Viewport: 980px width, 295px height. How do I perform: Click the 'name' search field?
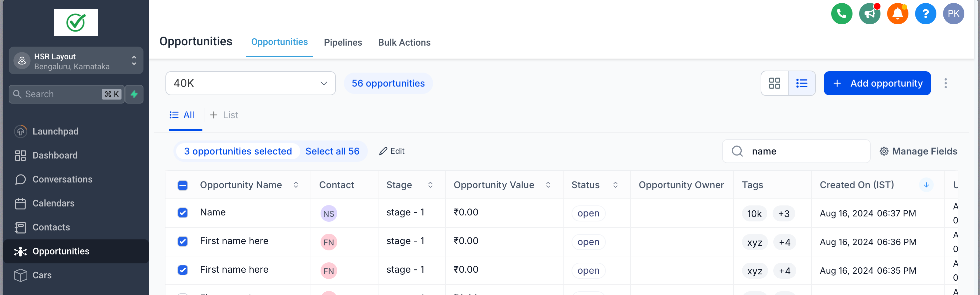click(807, 151)
